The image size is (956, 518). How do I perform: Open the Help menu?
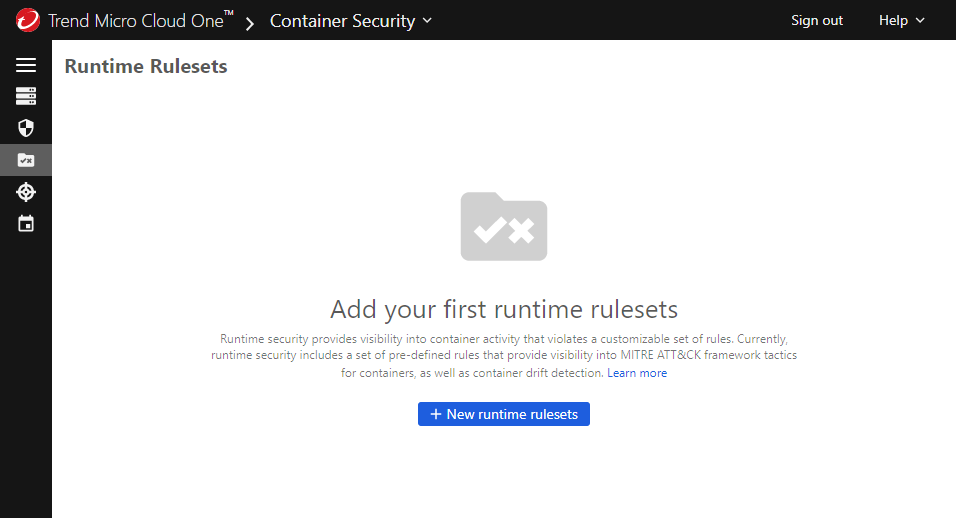tap(893, 20)
